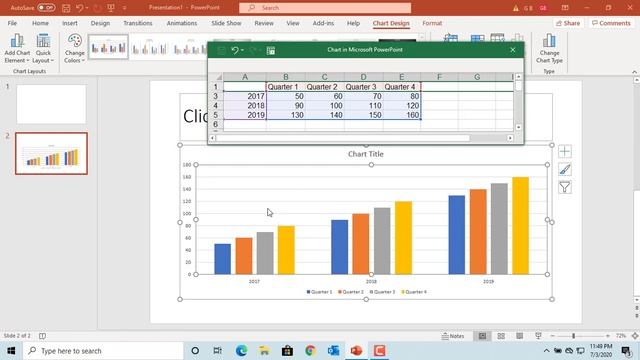Open the Transitions tab
The width and height of the screenshot is (640, 360).
(138, 23)
